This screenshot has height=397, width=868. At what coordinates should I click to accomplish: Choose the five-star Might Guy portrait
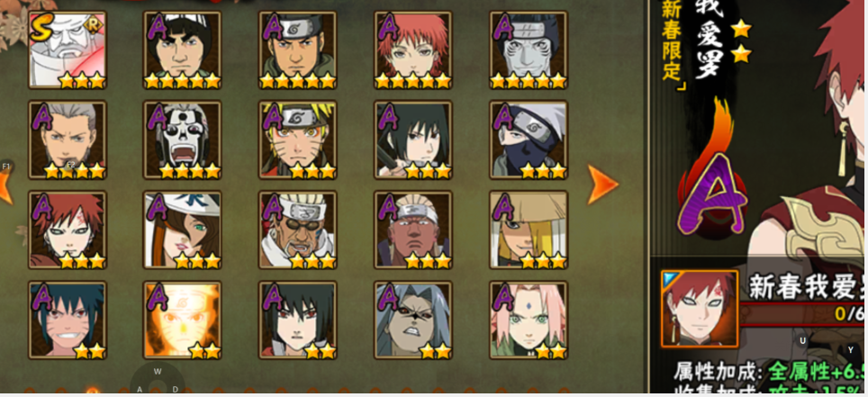coord(182,50)
